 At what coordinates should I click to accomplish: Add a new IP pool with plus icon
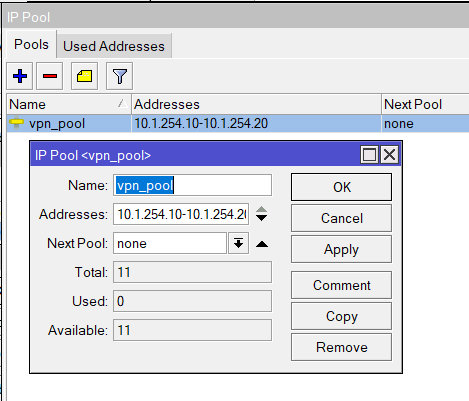click(x=20, y=76)
